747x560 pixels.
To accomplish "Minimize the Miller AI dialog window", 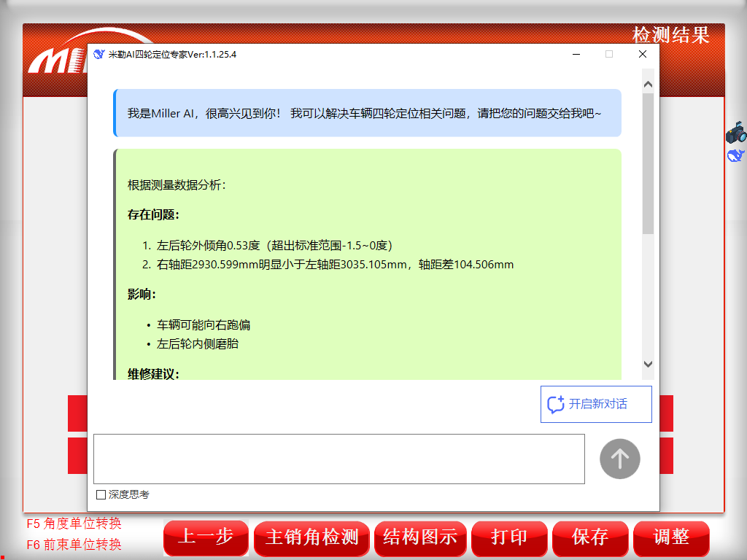I will tap(576, 54).
